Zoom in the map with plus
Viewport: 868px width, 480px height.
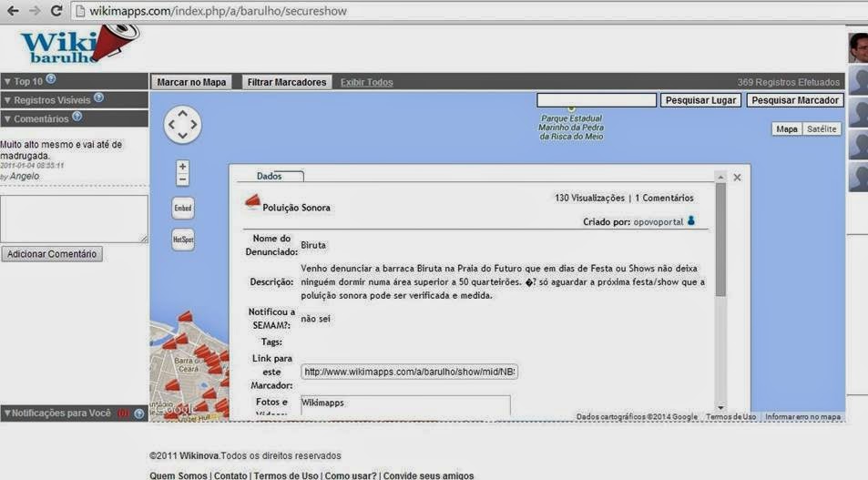click(x=182, y=166)
